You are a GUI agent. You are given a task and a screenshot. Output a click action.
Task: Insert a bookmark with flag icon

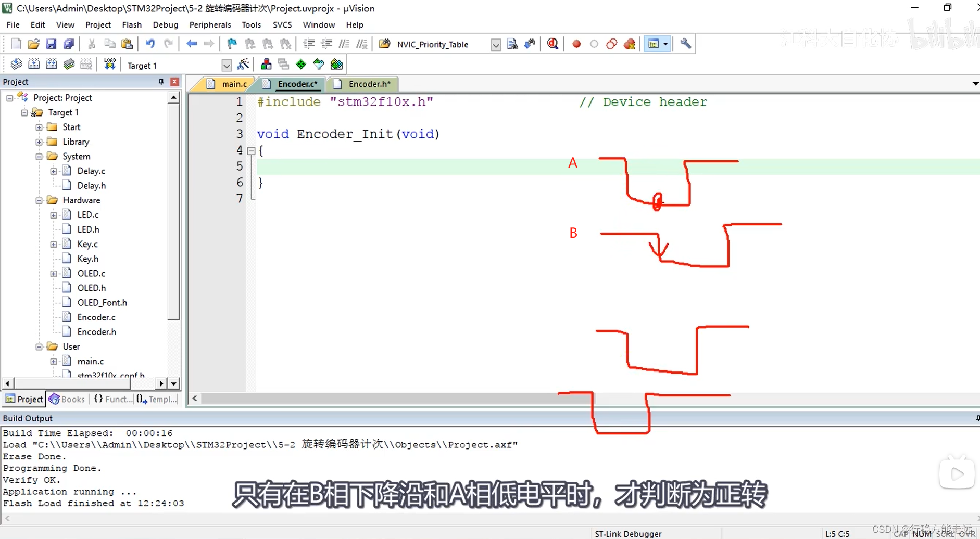click(232, 44)
